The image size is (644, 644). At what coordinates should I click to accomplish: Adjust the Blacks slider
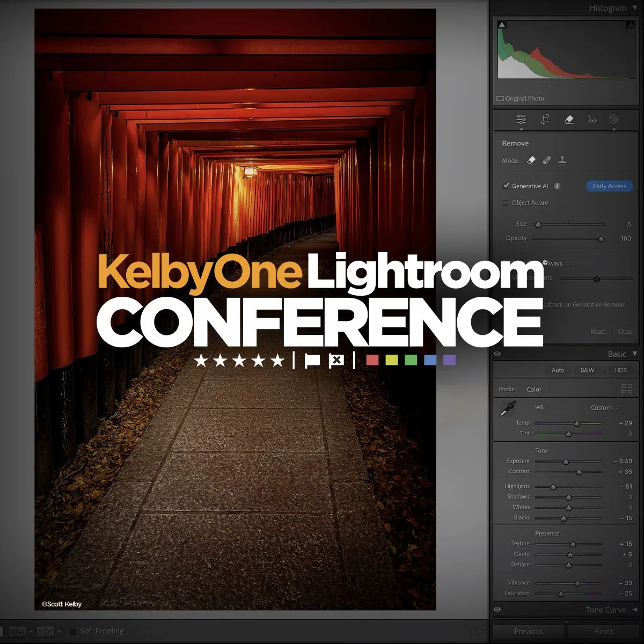[568, 518]
